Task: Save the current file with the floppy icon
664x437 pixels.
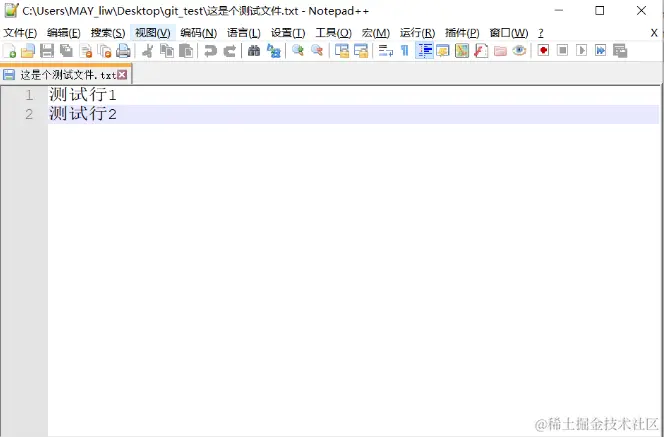Action: coord(47,51)
